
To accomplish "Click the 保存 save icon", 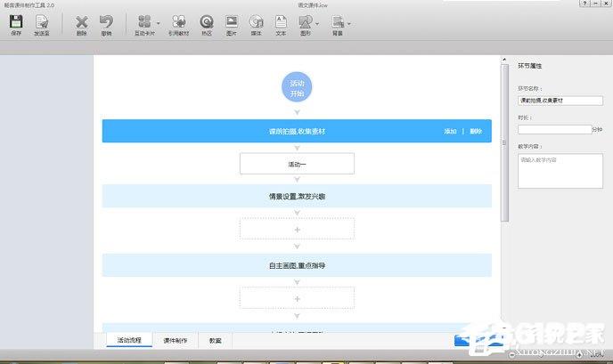I will point(16,22).
